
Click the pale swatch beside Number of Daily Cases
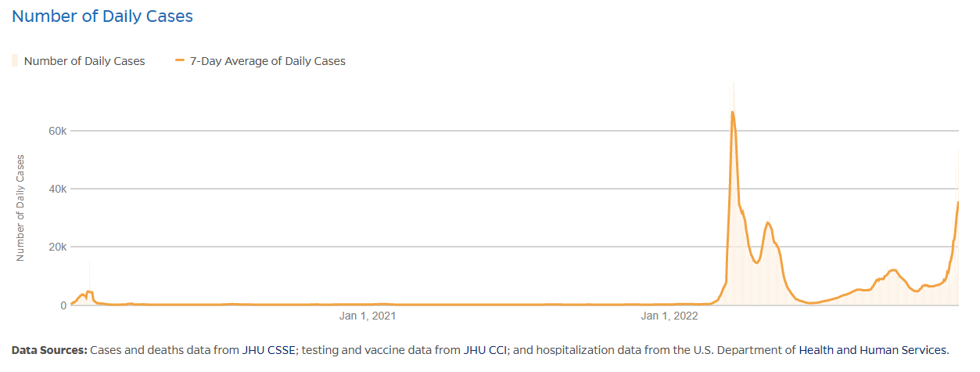coord(15,61)
